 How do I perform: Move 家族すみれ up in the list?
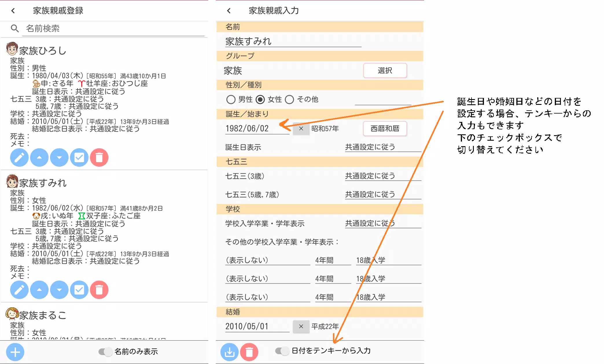point(39,290)
